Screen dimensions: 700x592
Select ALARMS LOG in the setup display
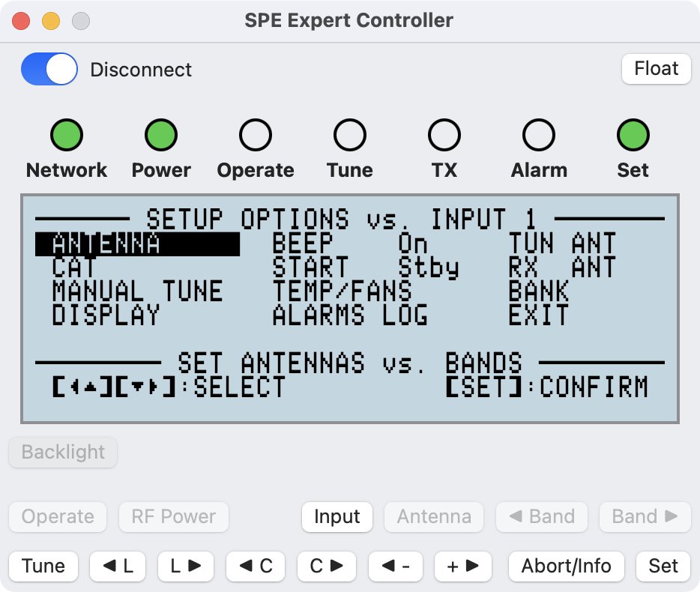[350, 315]
